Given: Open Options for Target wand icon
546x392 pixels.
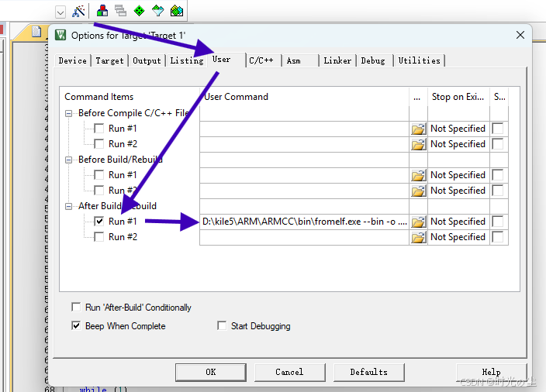Looking at the screenshot, I should pos(78,11).
